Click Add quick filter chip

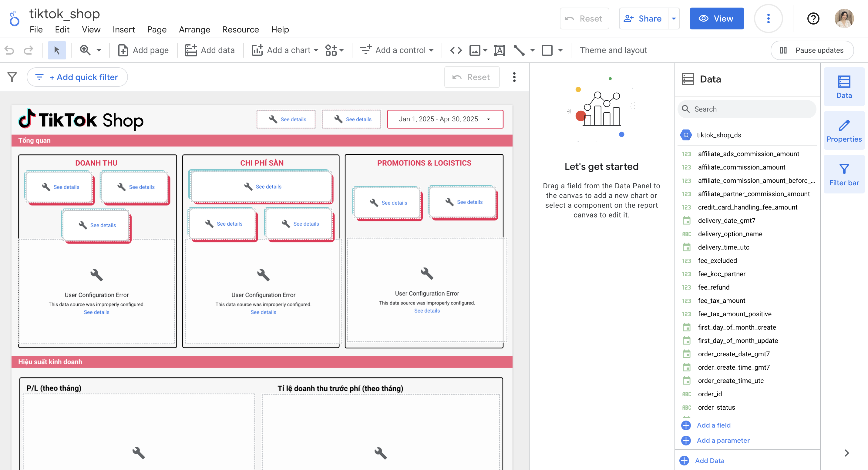(x=77, y=77)
